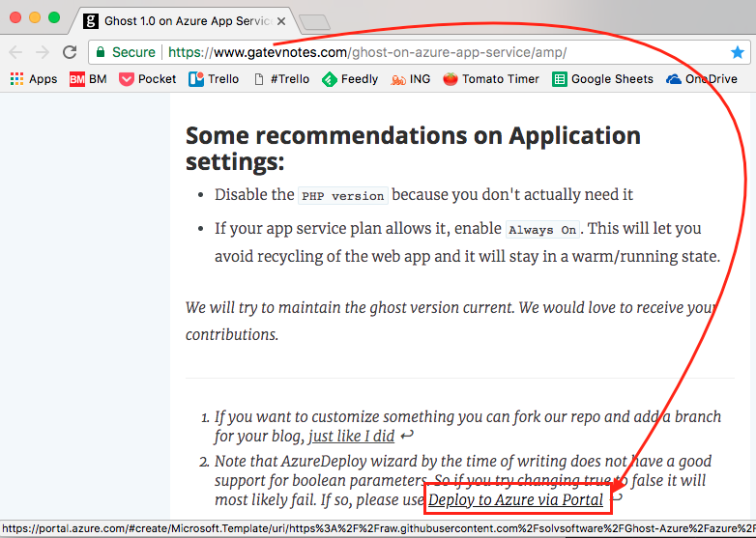
Task: Open the Pocket bookmark
Action: coord(148,79)
